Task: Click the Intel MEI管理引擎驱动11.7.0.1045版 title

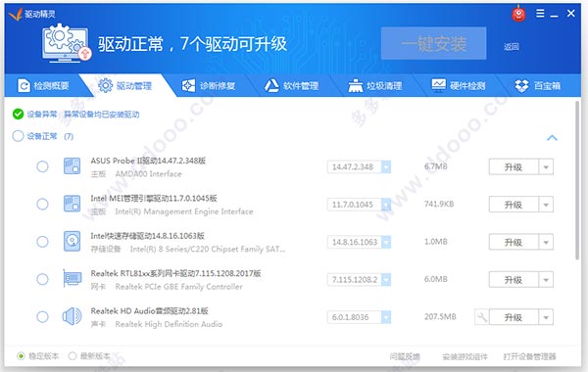Action: [x=154, y=198]
